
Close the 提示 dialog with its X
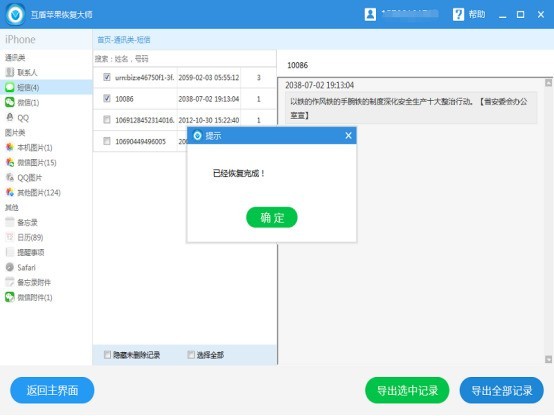coord(348,136)
